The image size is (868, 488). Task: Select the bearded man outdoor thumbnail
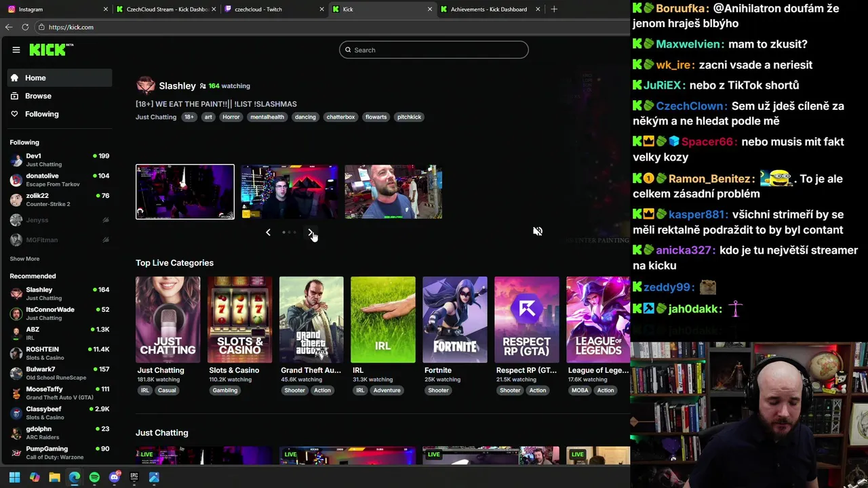point(393,192)
